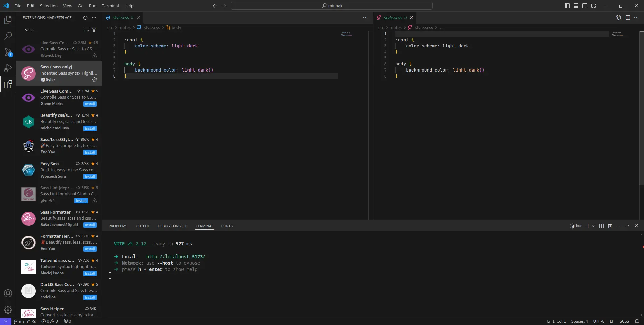Image resolution: width=644 pixels, height=325 pixels.
Task: Open the extensions filter icon
Action: coord(94,30)
